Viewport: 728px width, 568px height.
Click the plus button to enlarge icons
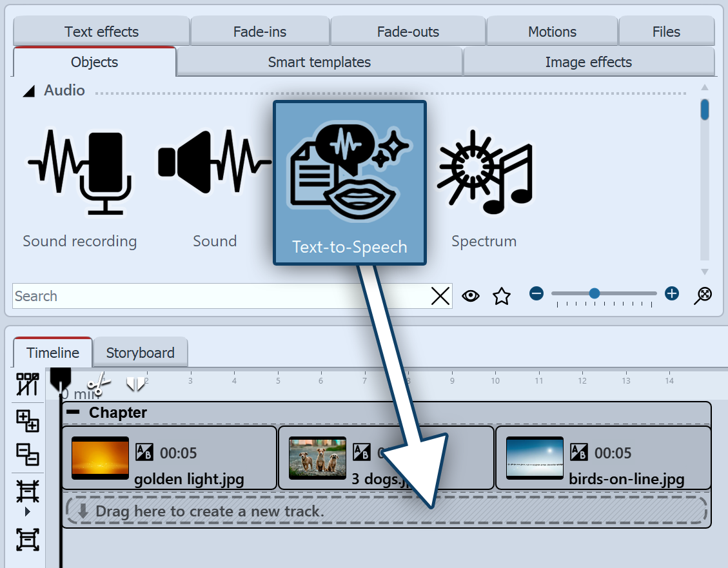672,294
